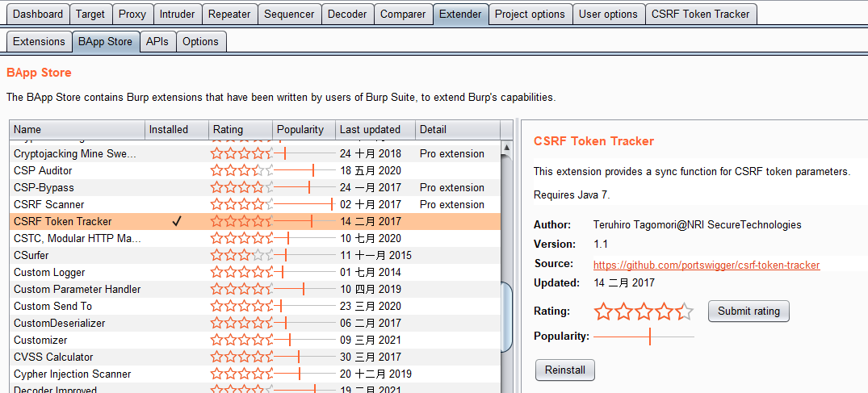
Task: Select CSTC, Modular HTTP Ma... row
Action: [255, 239]
